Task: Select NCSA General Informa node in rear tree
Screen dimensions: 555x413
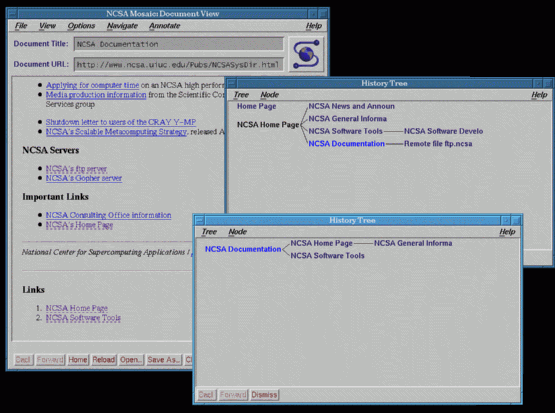Action: [348, 119]
